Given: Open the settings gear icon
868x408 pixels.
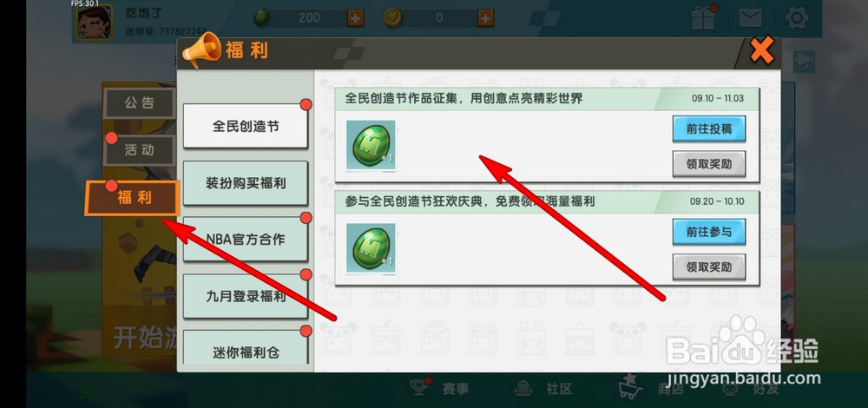Looking at the screenshot, I should click(797, 17).
